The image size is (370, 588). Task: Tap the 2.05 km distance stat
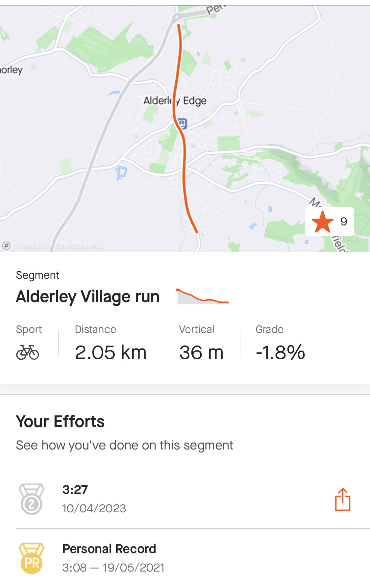point(111,352)
